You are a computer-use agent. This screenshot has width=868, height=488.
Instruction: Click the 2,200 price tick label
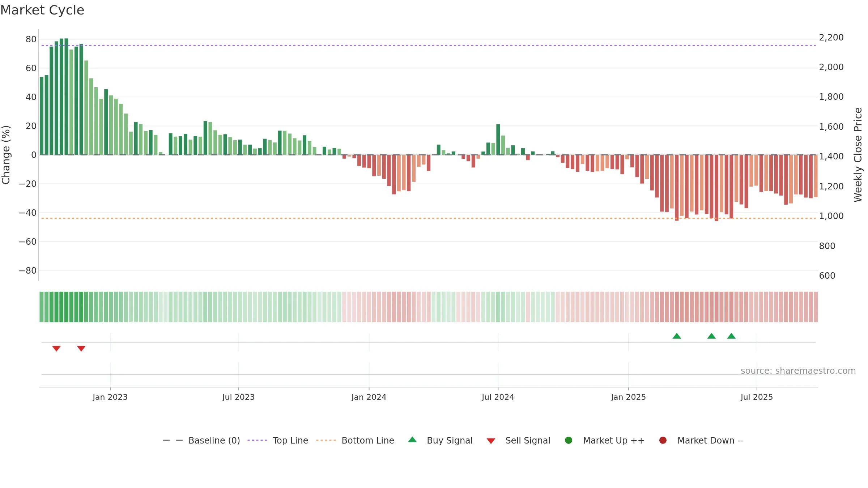click(x=831, y=38)
